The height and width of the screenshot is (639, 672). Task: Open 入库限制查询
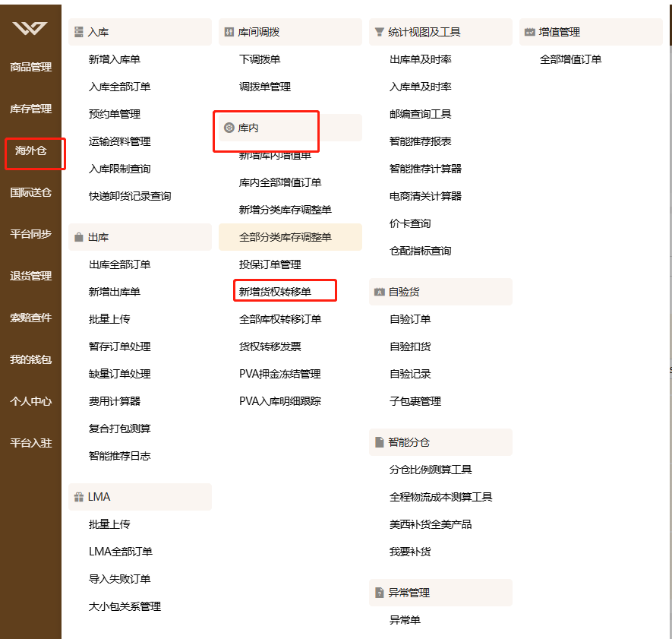(119, 169)
